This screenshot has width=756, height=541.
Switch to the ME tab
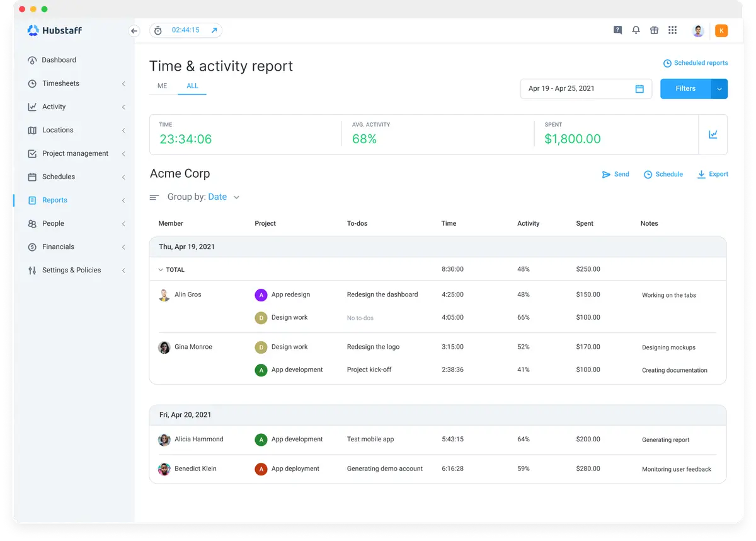coord(162,86)
